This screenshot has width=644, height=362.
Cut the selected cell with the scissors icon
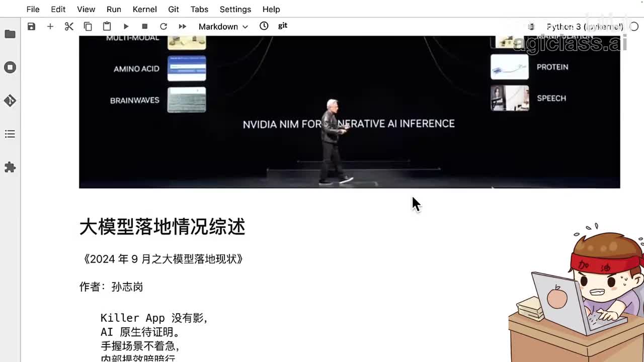(x=69, y=26)
